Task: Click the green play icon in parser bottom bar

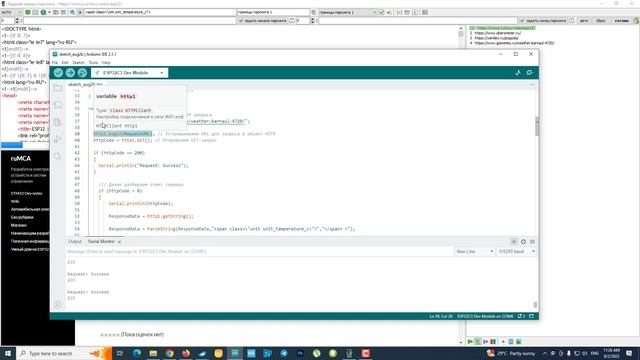Action: click(x=470, y=342)
